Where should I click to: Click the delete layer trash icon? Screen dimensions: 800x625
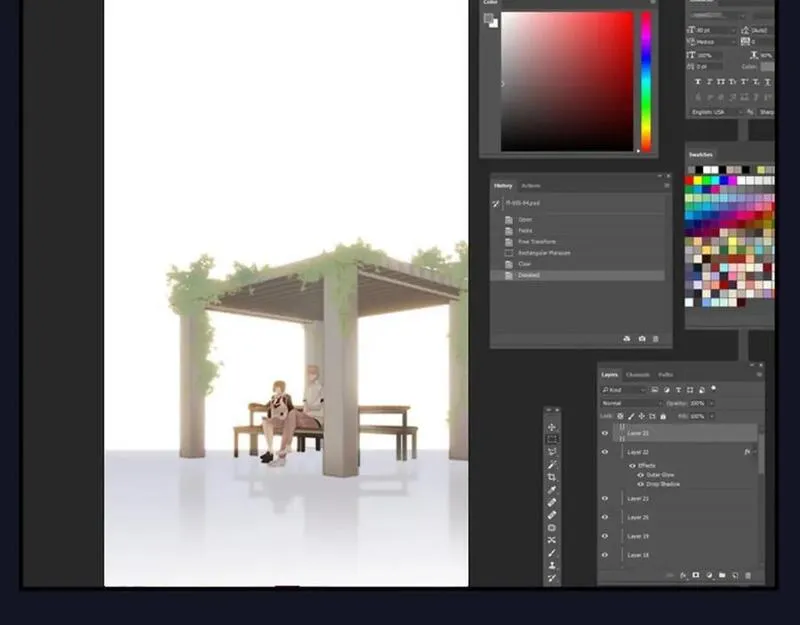click(747, 576)
